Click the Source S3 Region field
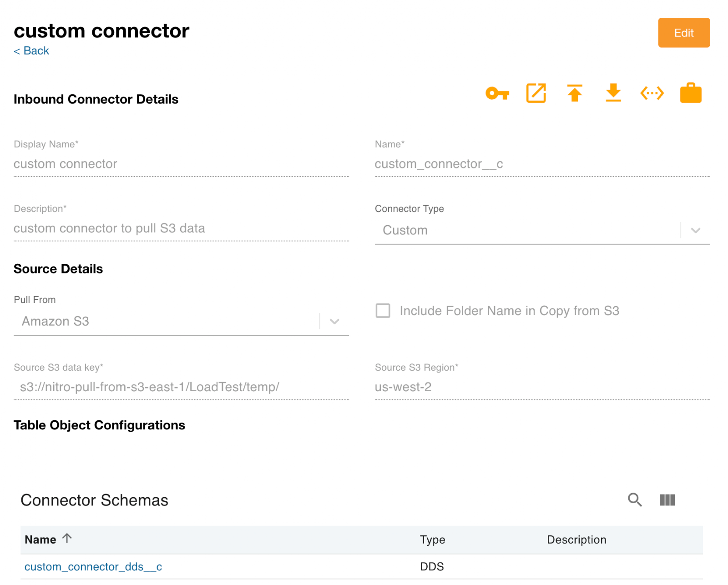728x585 pixels. 541,387
